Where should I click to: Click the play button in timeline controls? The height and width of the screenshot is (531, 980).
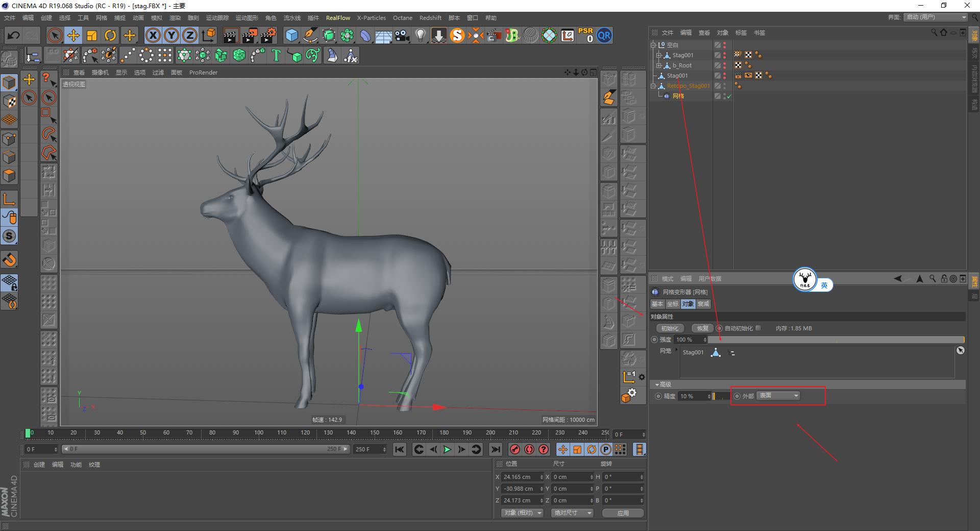[x=448, y=449]
